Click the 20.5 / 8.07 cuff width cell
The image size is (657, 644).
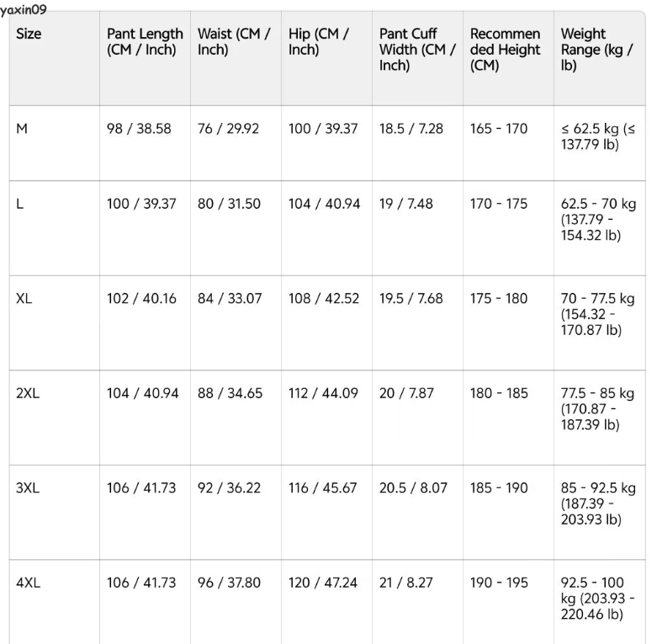(413, 488)
